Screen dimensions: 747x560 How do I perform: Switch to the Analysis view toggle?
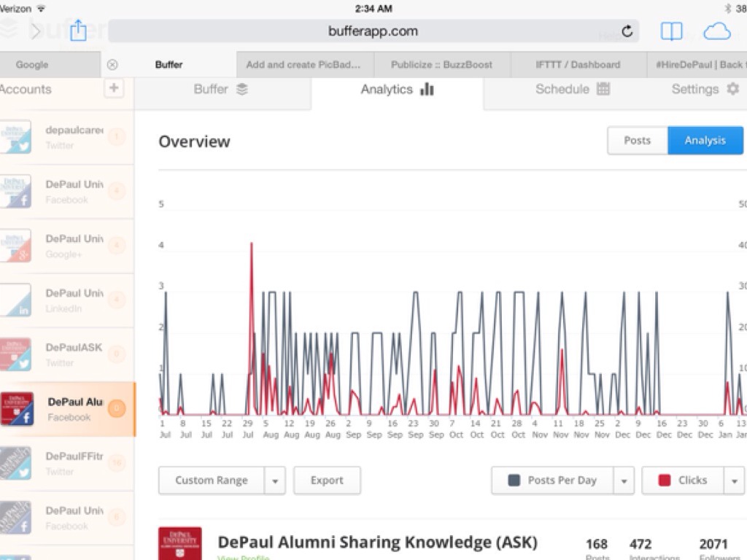click(705, 140)
